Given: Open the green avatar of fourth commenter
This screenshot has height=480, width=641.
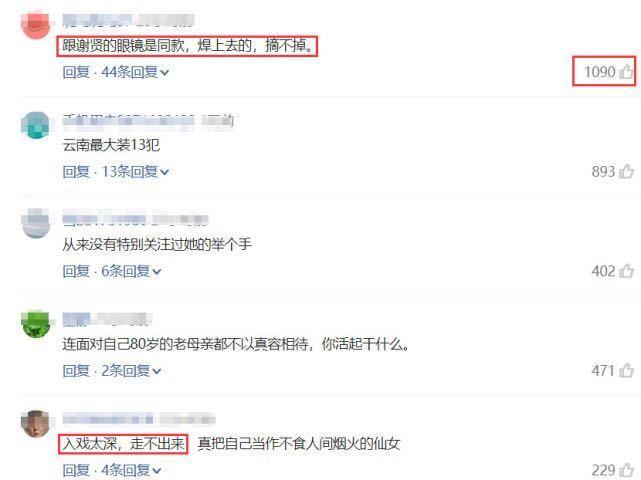Looking at the screenshot, I should pos(36,324).
